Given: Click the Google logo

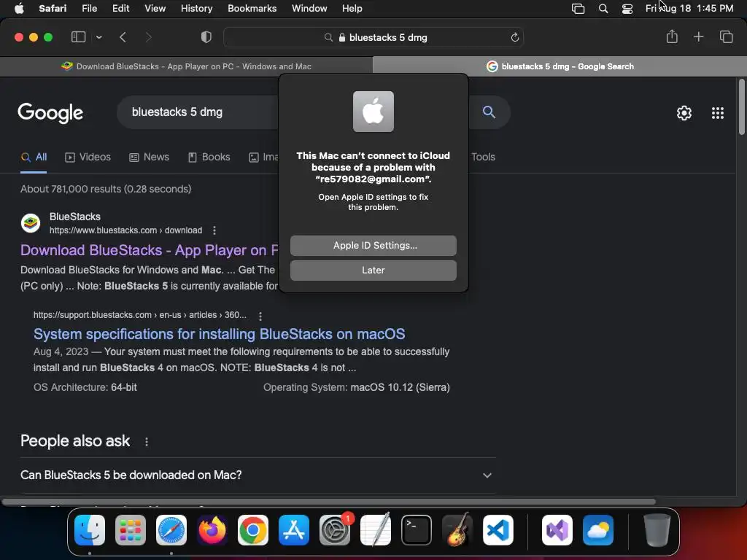Looking at the screenshot, I should (x=50, y=113).
